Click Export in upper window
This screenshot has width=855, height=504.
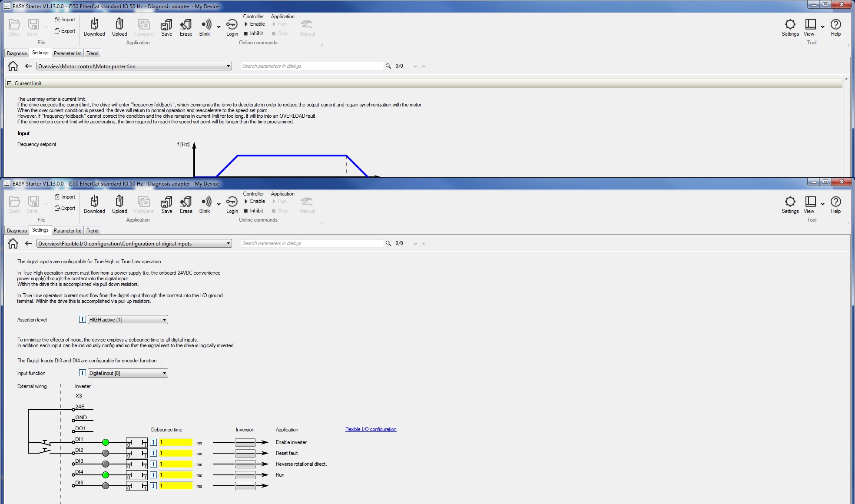click(65, 31)
